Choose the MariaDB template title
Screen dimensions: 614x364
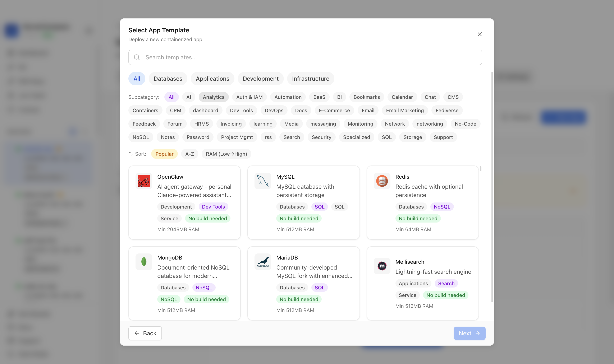[287, 258]
